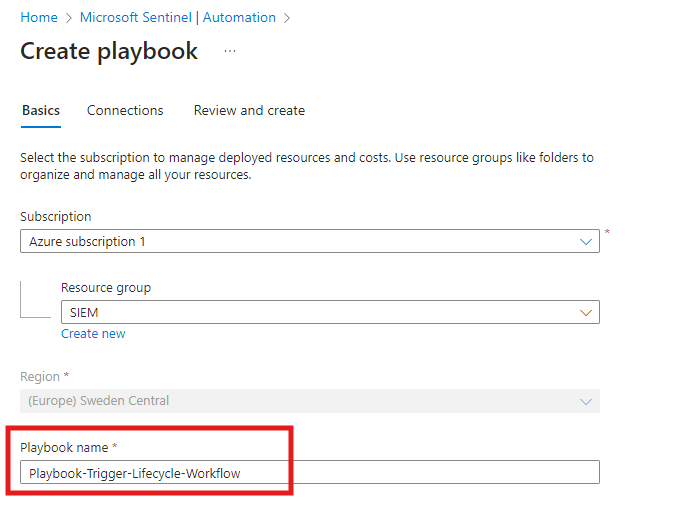
Task: Go to the Home breadcrumb
Action: [39, 18]
